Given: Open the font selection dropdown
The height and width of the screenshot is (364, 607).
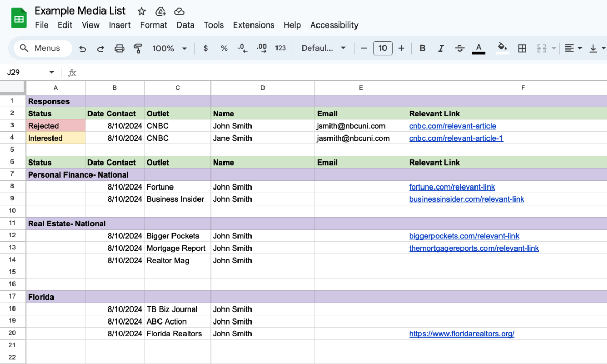Looking at the screenshot, I should [323, 48].
